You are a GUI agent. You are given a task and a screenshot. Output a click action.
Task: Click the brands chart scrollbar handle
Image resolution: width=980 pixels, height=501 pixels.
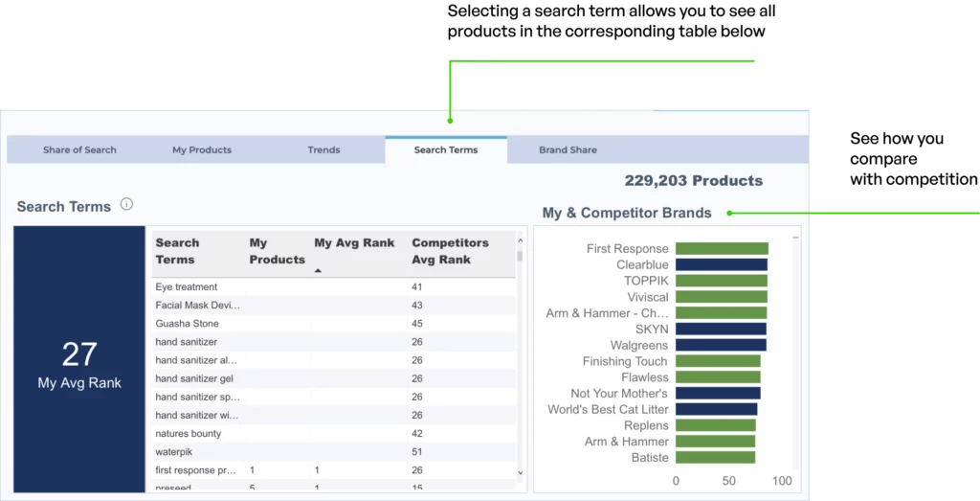pyautogui.click(x=795, y=238)
